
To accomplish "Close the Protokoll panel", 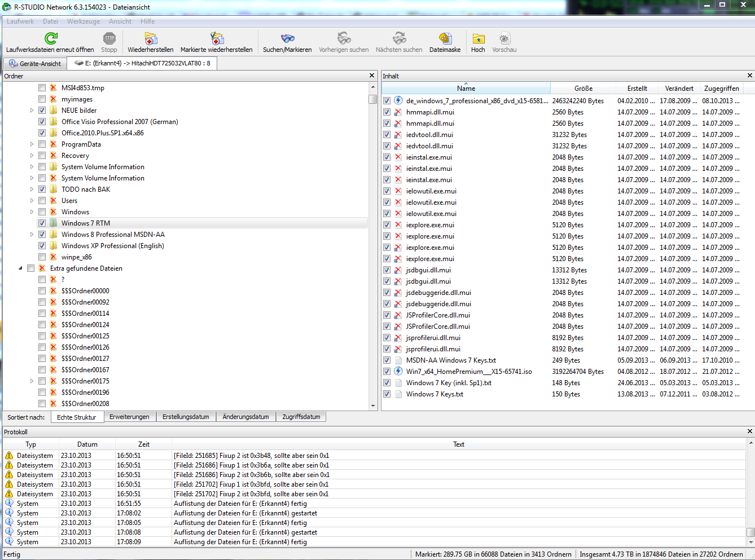I will pos(749,431).
